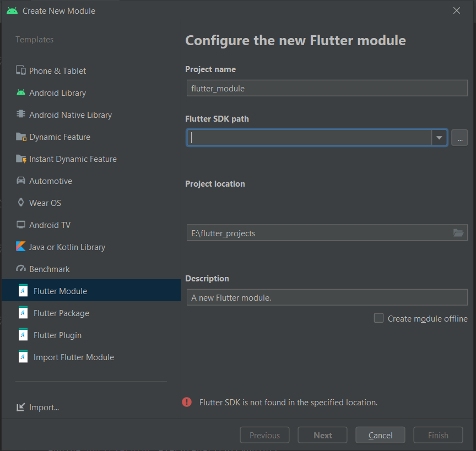Click into the Description text field

(327, 297)
